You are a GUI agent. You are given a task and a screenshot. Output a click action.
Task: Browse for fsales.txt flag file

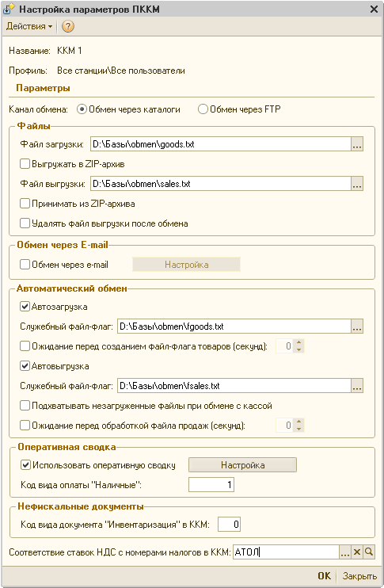357,386
